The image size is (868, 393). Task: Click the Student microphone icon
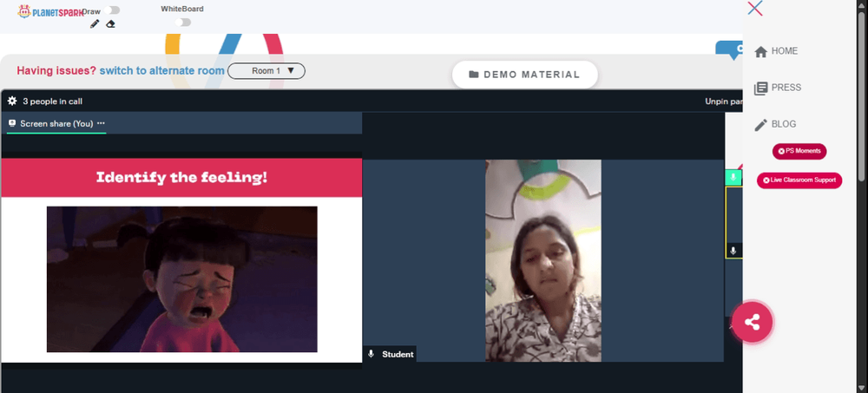371,354
